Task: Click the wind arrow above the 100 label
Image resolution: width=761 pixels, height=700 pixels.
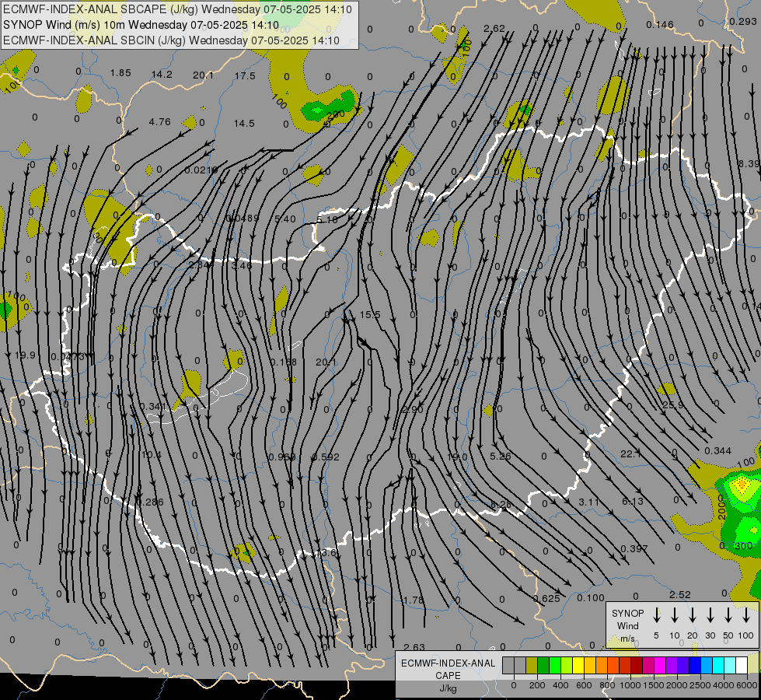Action: [746, 615]
